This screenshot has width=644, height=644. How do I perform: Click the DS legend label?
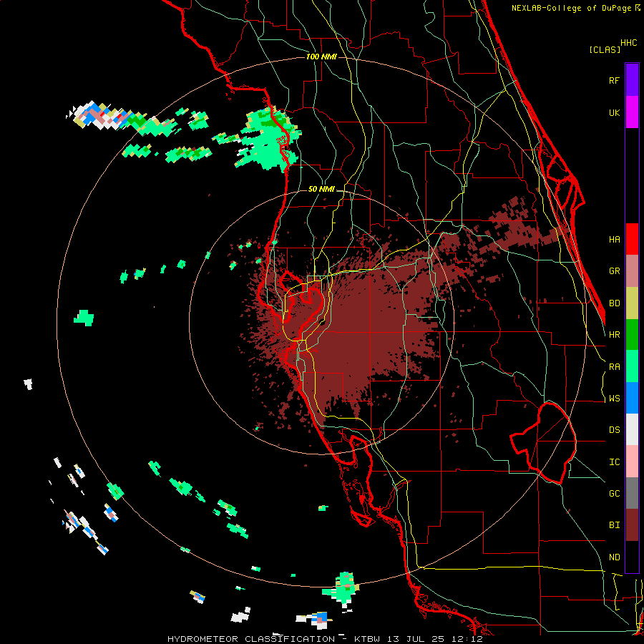[x=614, y=430]
